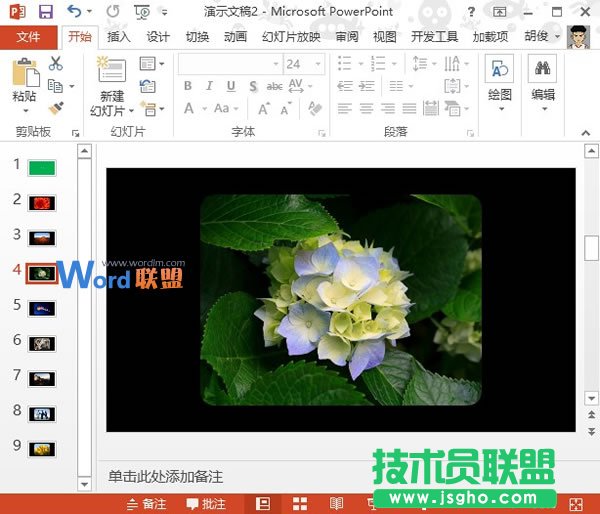Image resolution: width=600 pixels, height=514 pixels.
Task: Open the Font Color A dropdown
Action: point(205,109)
